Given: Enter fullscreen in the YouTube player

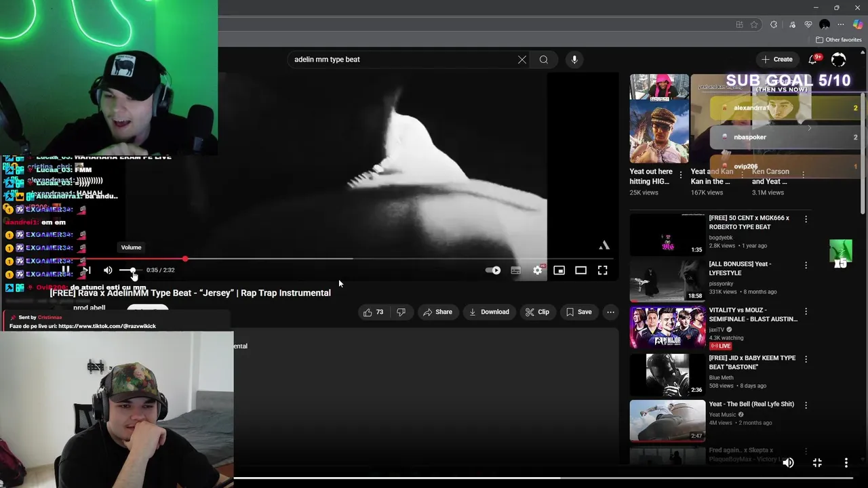Looking at the screenshot, I should click(602, 270).
